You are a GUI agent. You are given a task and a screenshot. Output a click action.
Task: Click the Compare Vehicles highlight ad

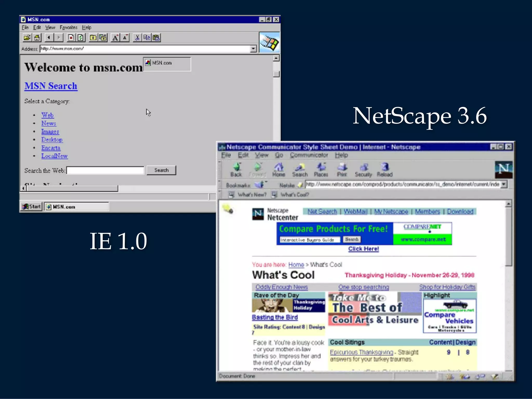pos(450,316)
